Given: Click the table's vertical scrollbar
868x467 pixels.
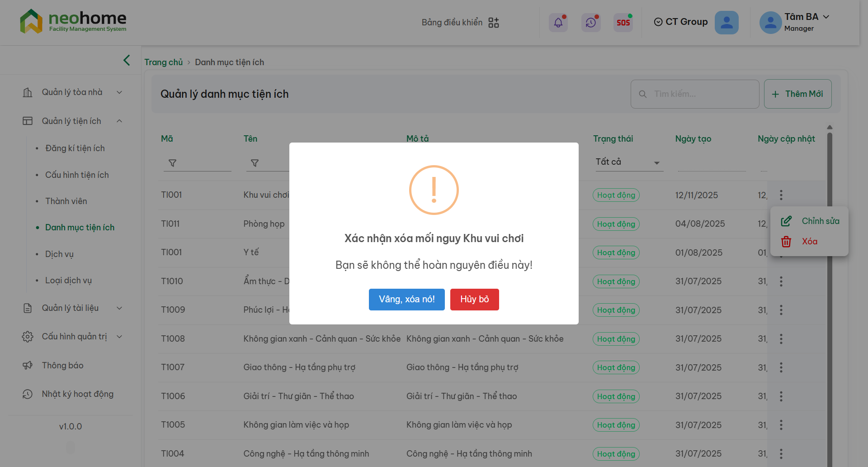Looking at the screenshot, I should point(830,294).
